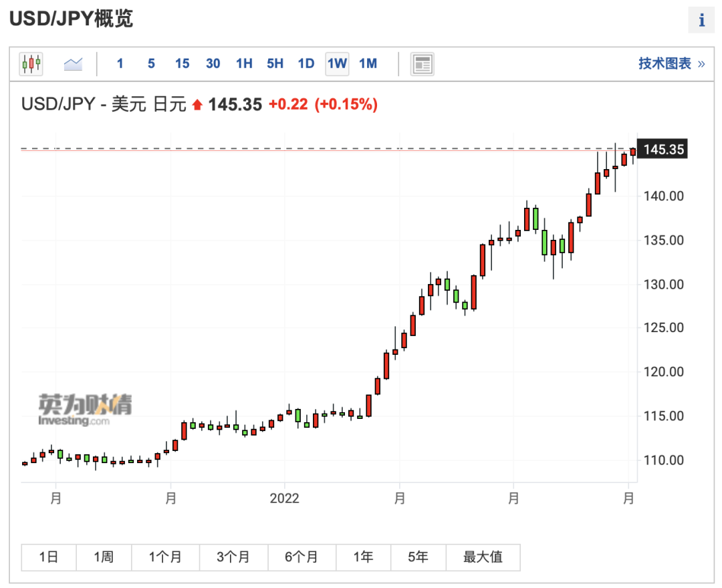Switch to the 1D interval
722x588 pixels.
[306, 63]
